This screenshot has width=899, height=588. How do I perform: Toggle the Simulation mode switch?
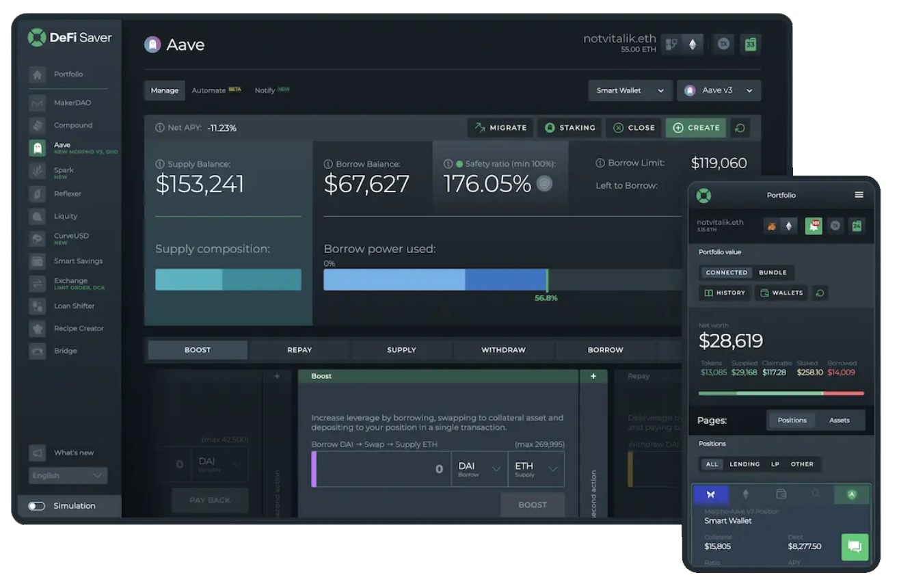point(37,506)
